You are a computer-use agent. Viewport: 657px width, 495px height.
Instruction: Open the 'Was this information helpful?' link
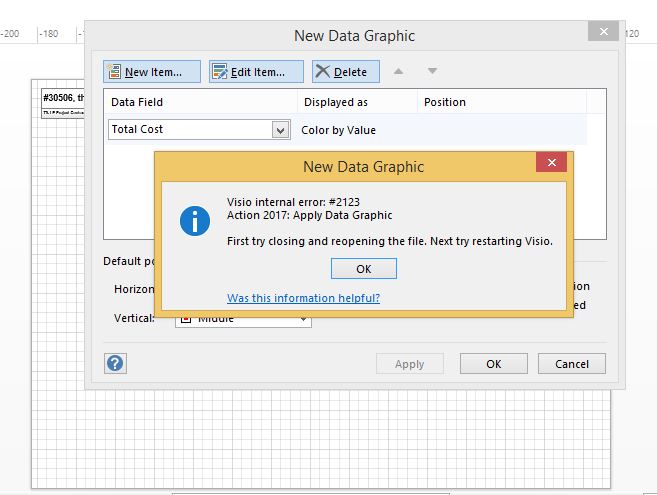(303, 298)
